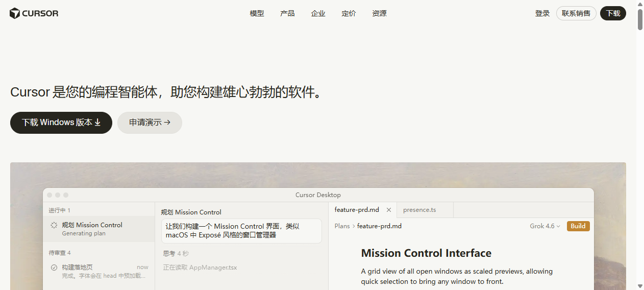Click the spinner icon beside 规划 Mission Control
The height and width of the screenshot is (290, 644).
click(x=54, y=225)
